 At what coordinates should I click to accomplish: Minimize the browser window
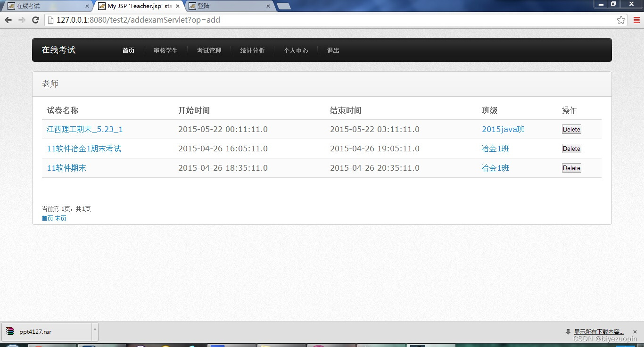(x=601, y=4)
